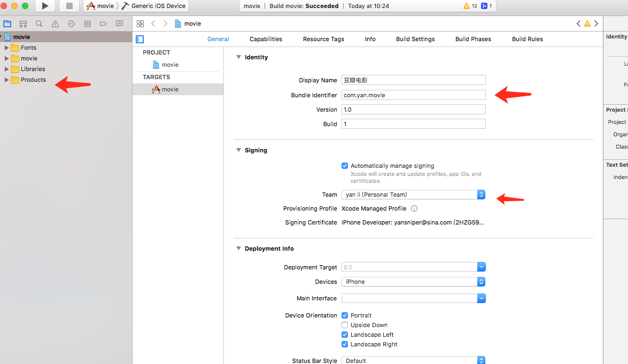Collapse the Signing section triangle

tap(238, 150)
